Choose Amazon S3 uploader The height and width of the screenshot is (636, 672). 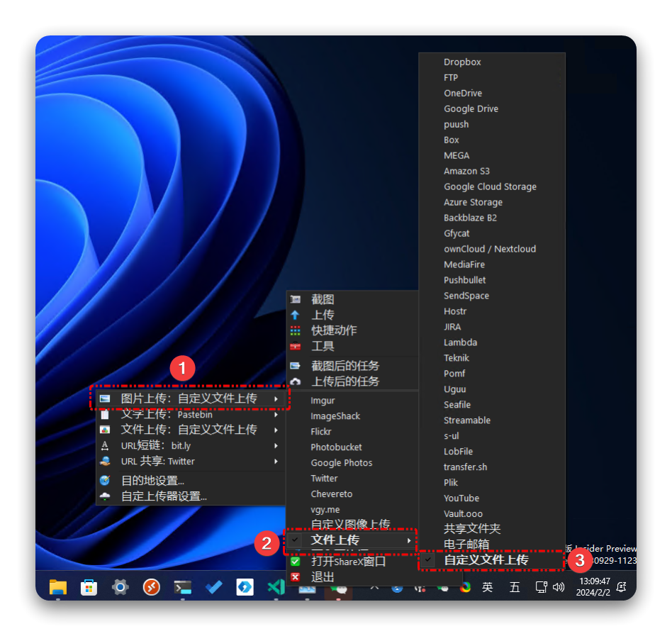point(466,171)
